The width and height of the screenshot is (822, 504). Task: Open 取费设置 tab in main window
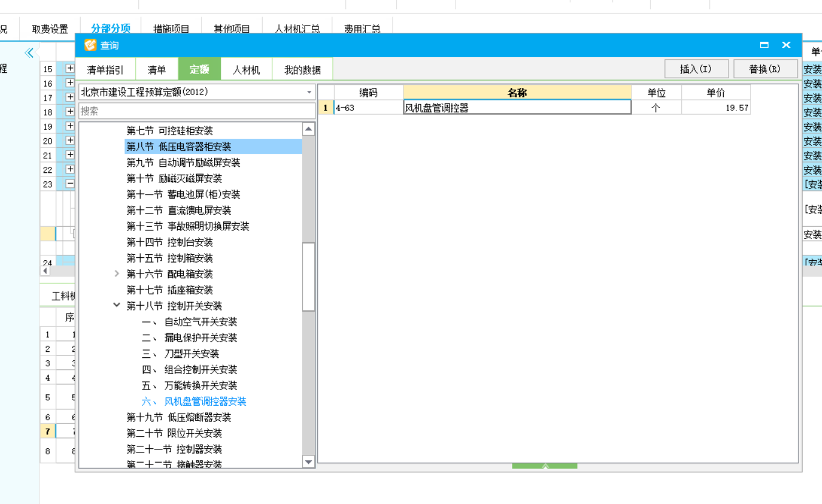[x=50, y=29]
